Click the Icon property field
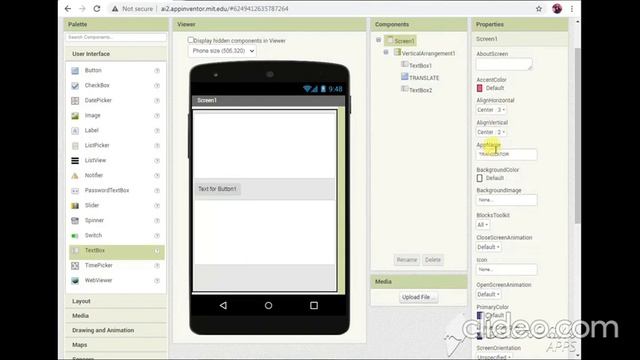Image resolution: width=640 pixels, height=360 pixels. [x=506, y=269]
